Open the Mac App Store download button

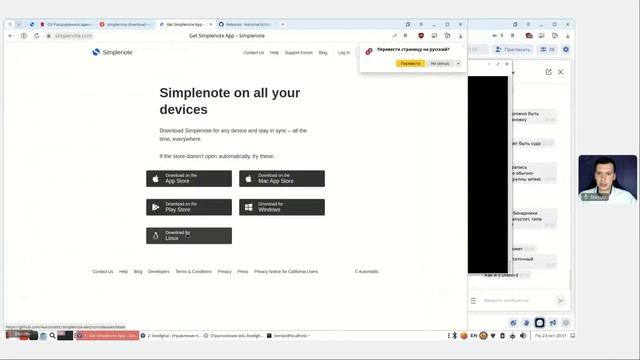282,178
